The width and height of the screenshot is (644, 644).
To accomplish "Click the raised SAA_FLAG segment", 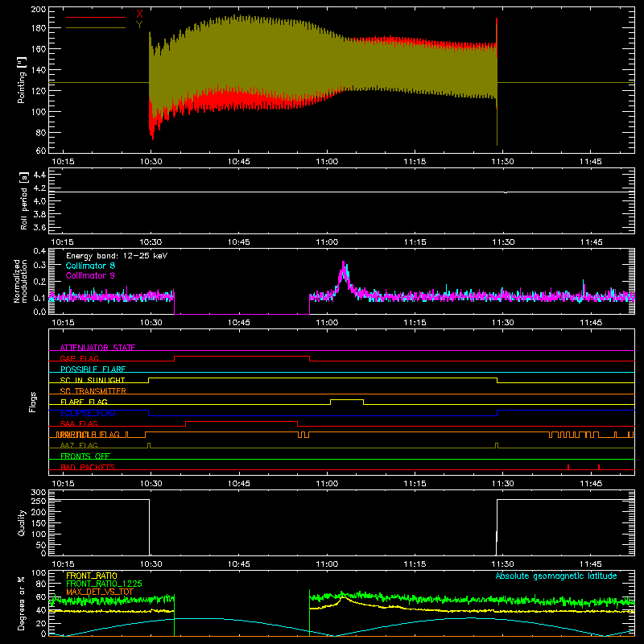I will pos(242,421).
